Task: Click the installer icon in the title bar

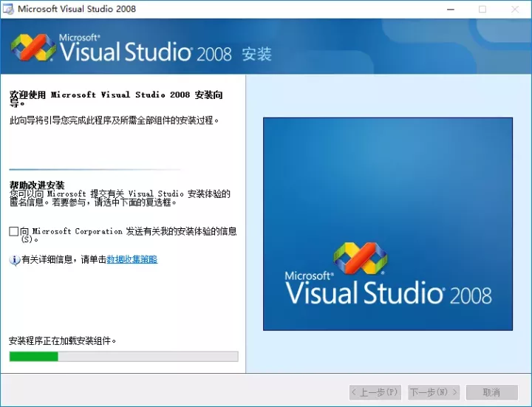Action: [8, 9]
